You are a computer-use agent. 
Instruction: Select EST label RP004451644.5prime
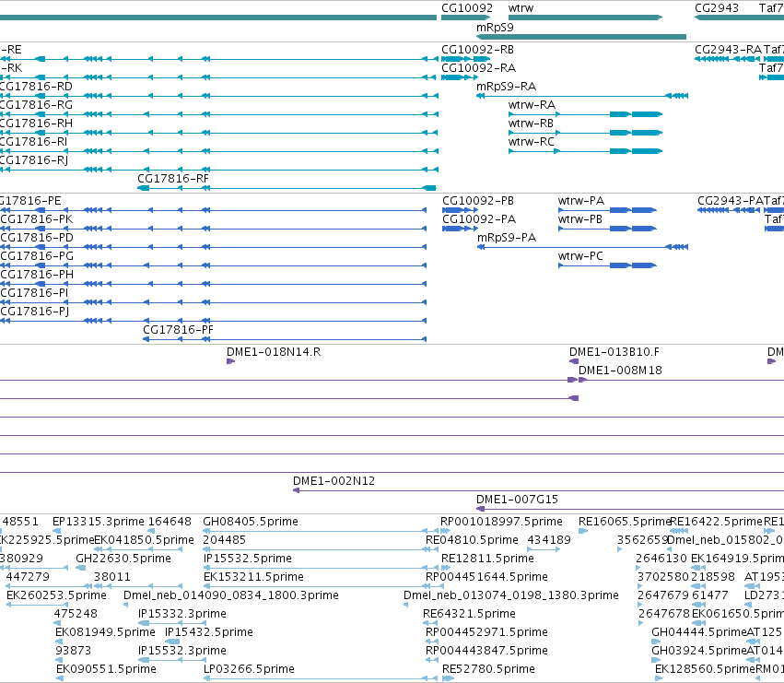pyautogui.click(x=486, y=577)
